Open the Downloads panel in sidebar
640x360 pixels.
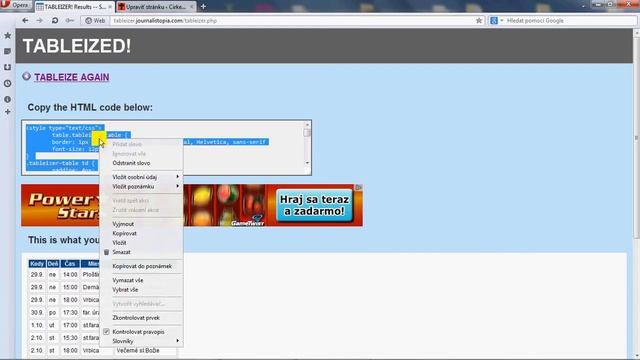[x=7, y=67]
